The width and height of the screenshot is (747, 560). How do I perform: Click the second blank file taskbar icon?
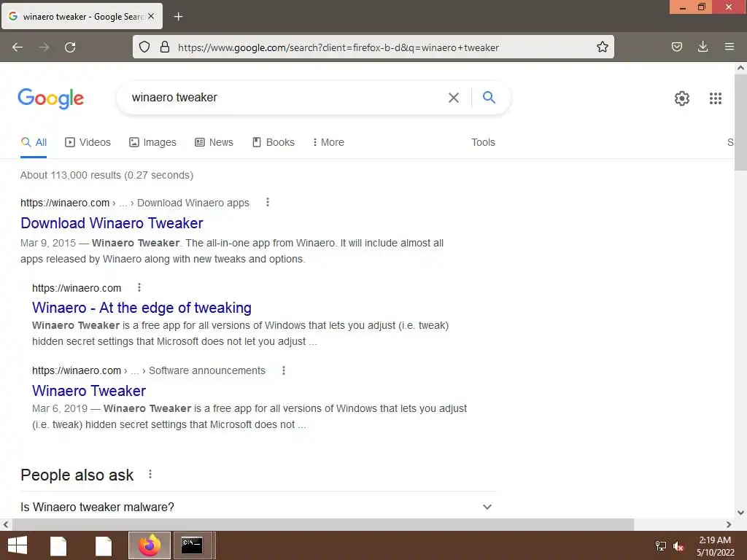104,545
